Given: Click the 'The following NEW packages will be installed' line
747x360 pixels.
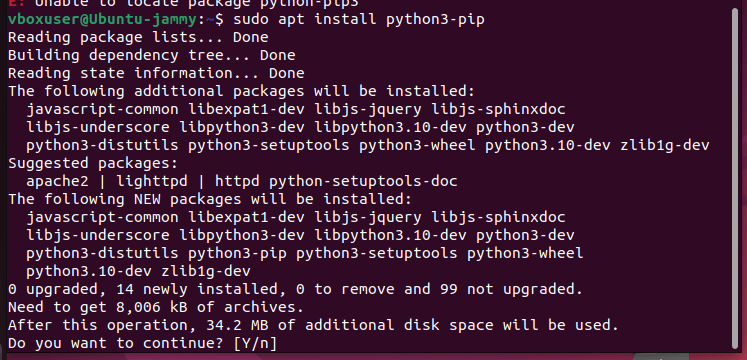Looking at the screenshot, I should coord(210,199).
